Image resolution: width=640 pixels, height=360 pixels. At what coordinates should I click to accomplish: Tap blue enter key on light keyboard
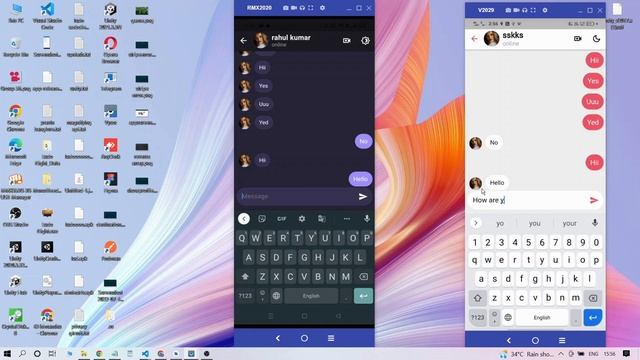coord(593,317)
